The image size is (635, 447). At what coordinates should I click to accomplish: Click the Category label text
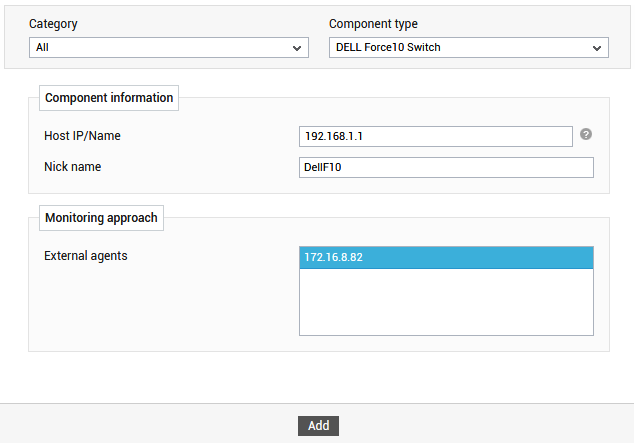(53, 24)
